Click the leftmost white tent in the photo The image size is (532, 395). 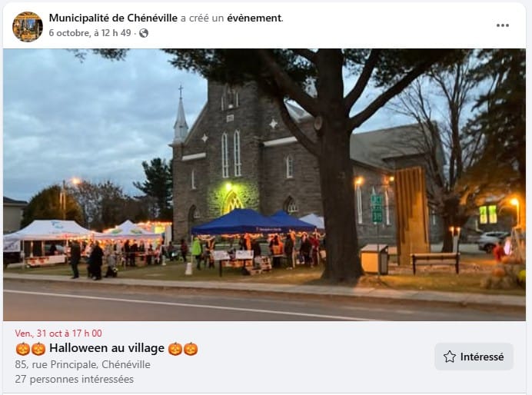[x=49, y=230]
